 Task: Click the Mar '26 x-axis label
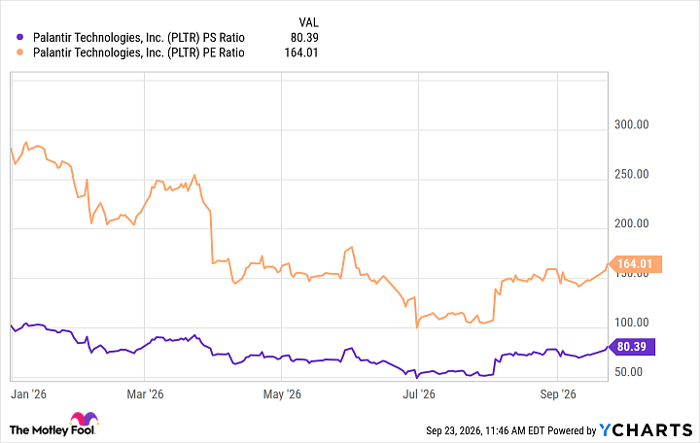pos(145,394)
